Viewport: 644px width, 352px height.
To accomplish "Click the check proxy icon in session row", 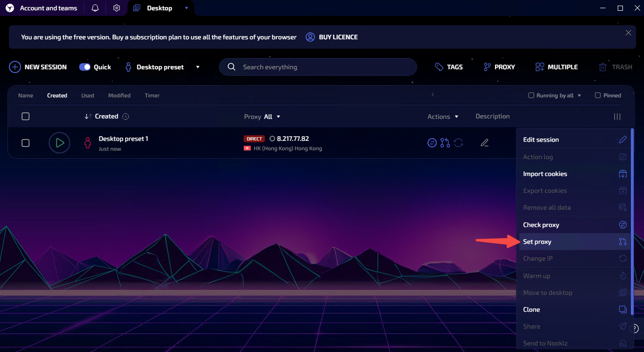I will [x=432, y=143].
